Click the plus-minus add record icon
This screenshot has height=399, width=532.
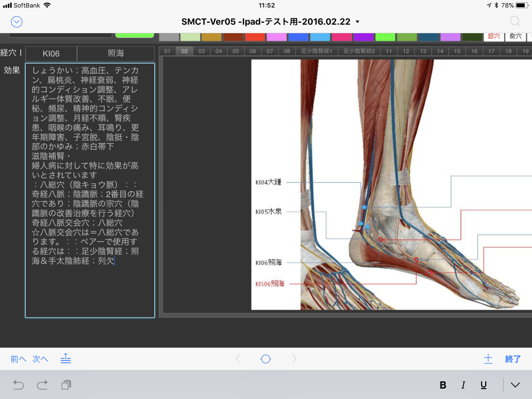tap(488, 358)
